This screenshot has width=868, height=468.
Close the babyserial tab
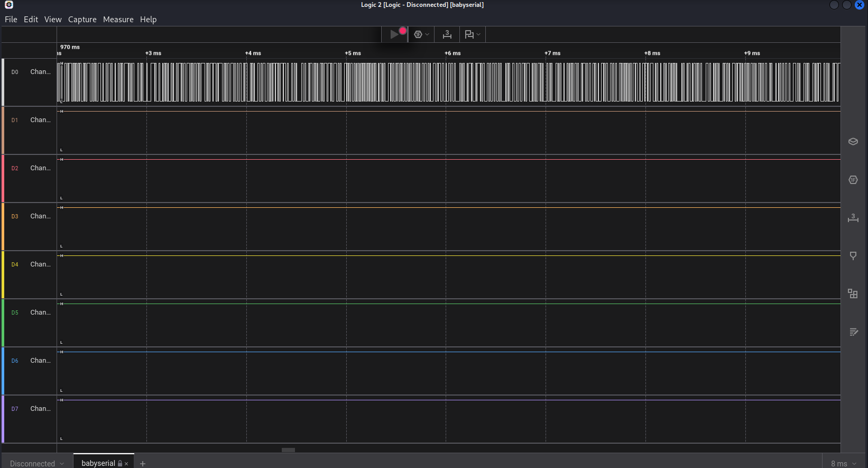tap(126, 464)
